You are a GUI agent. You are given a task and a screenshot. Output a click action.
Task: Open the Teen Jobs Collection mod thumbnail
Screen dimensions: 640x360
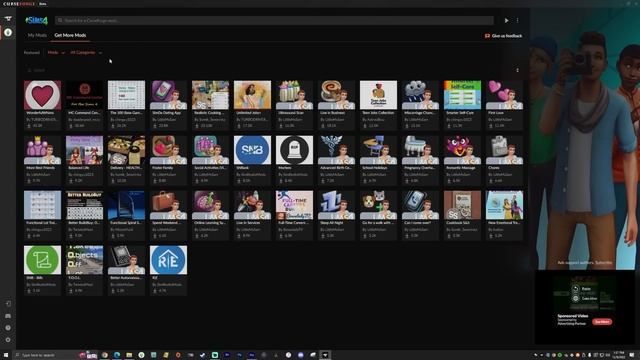click(378, 95)
